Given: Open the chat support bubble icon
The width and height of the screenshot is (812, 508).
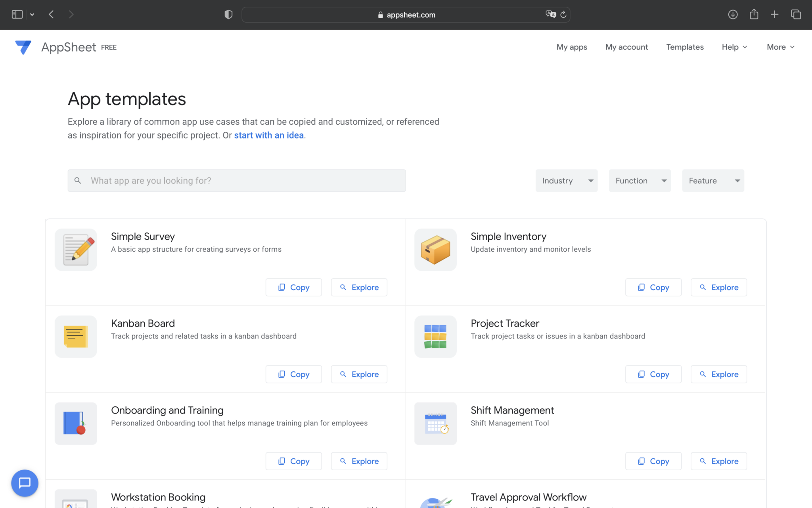Looking at the screenshot, I should (25, 483).
